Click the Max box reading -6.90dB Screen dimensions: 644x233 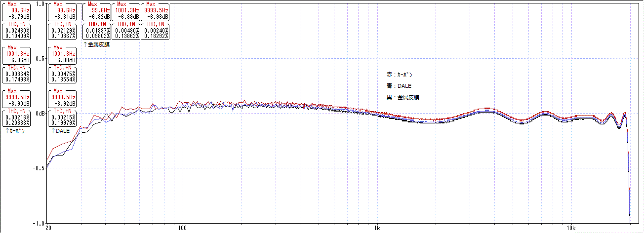tap(16, 99)
